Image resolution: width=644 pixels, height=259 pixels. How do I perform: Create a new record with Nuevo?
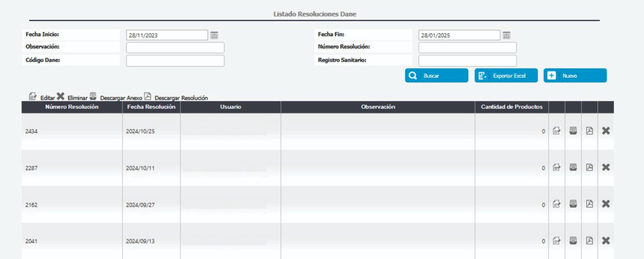pyautogui.click(x=575, y=76)
